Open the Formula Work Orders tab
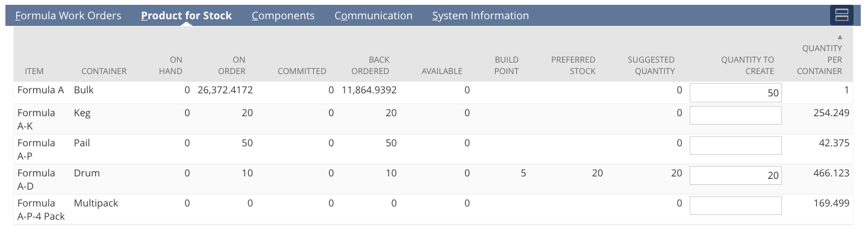The width and height of the screenshot is (868, 233). (x=68, y=16)
